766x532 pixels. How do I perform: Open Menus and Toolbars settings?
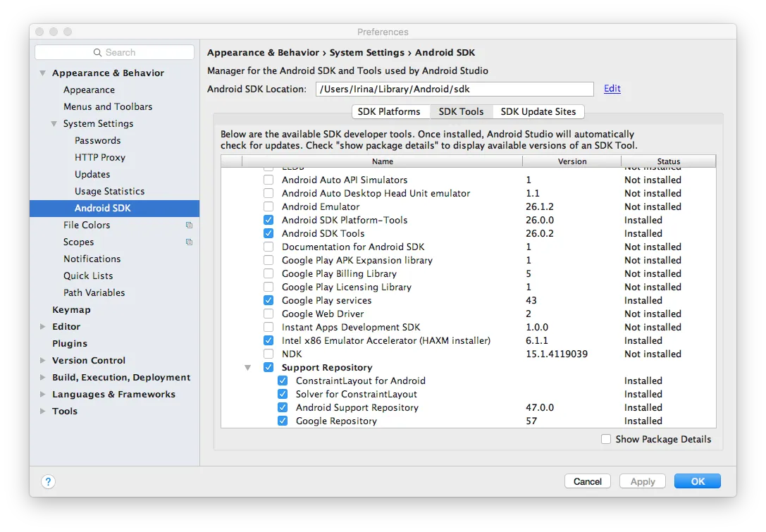108,106
